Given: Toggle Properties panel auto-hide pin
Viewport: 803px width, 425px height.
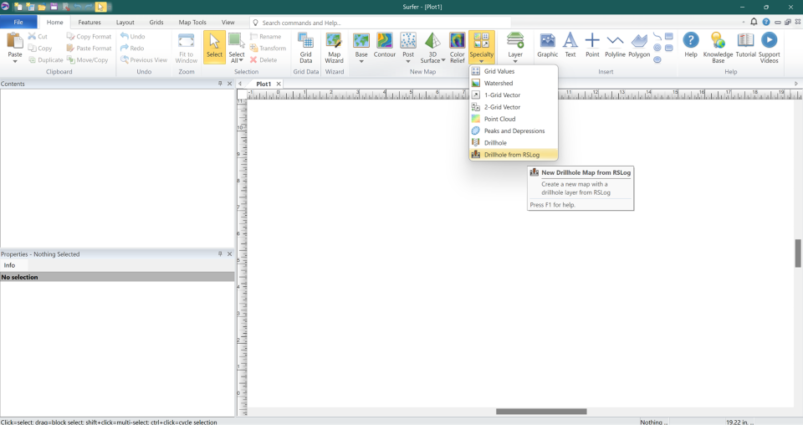Looking at the screenshot, I should point(220,254).
